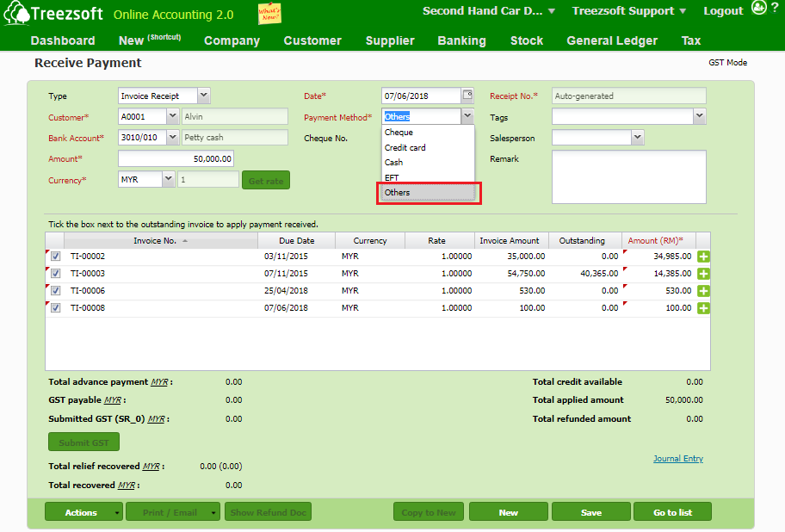Click the Amount field showing 50,000.00
The image size is (785, 532).
pos(176,158)
